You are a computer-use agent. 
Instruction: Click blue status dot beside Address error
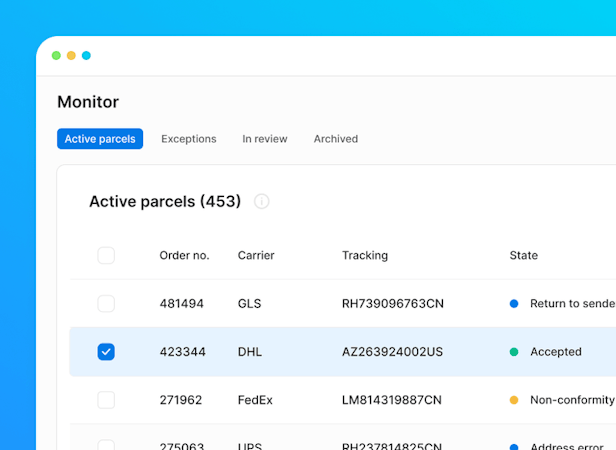(514, 447)
